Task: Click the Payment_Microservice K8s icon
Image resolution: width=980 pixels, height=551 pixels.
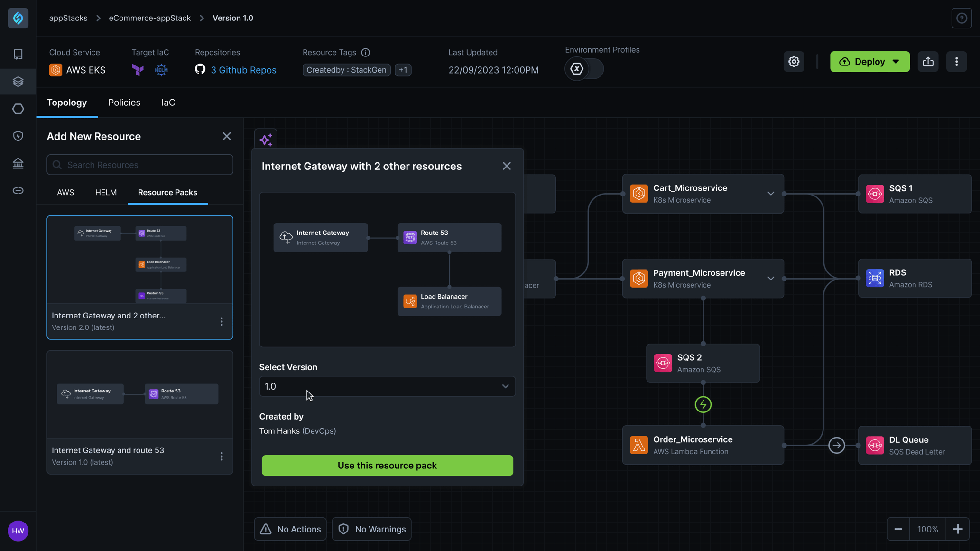Action: (x=639, y=278)
